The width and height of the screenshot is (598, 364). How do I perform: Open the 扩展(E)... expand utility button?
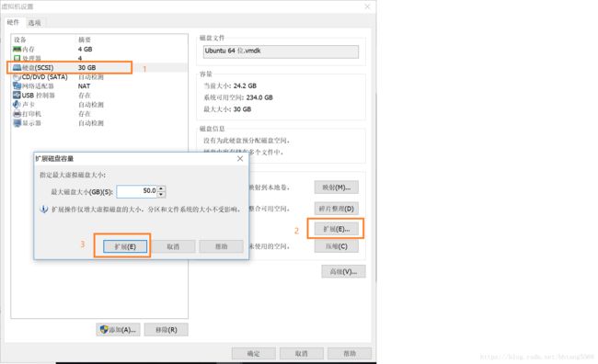(x=337, y=229)
